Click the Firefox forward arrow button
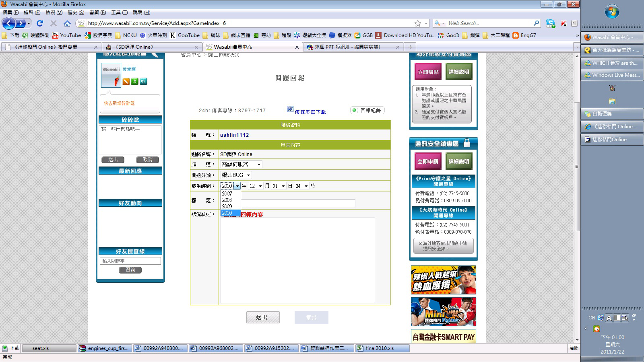Screen dimensions: 644x362 coord(21,23)
